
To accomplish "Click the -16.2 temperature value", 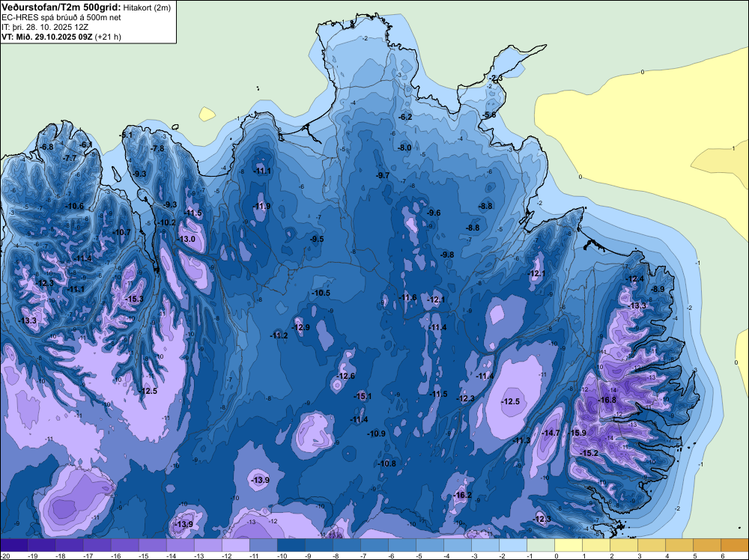I will click(x=463, y=495).
